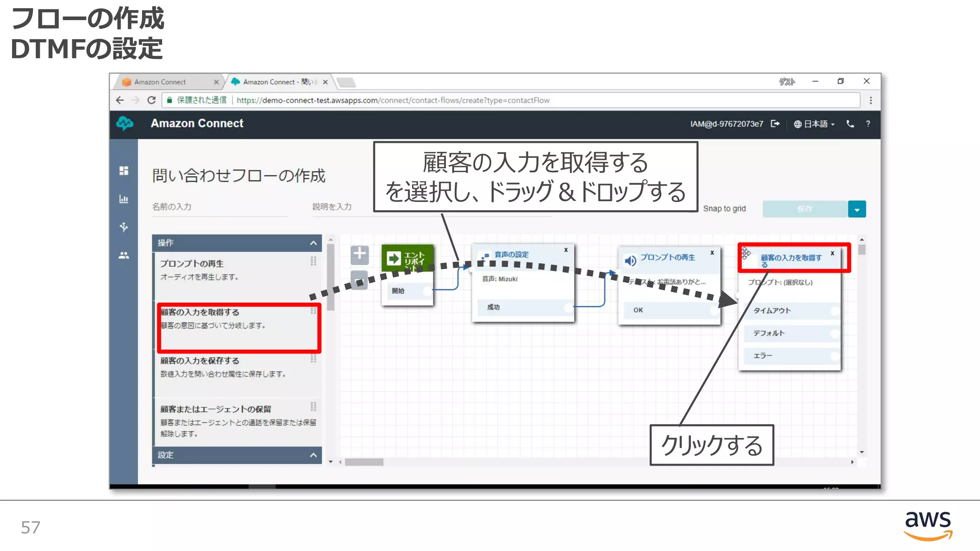980x551 pixels.
Task: Collapse the 操作 section
Action: (x=313, y=243)
